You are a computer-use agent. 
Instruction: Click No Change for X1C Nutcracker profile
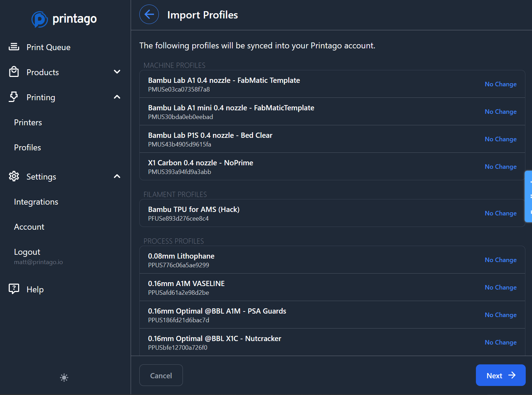pyautogui.click(x=501, y=342)
